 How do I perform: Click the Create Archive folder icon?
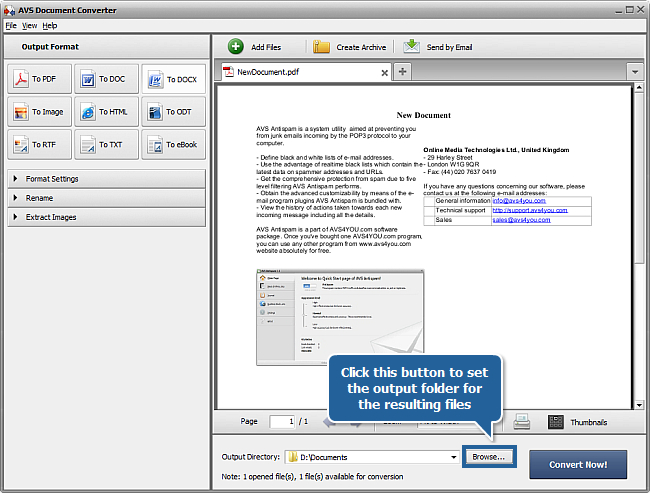321,47
